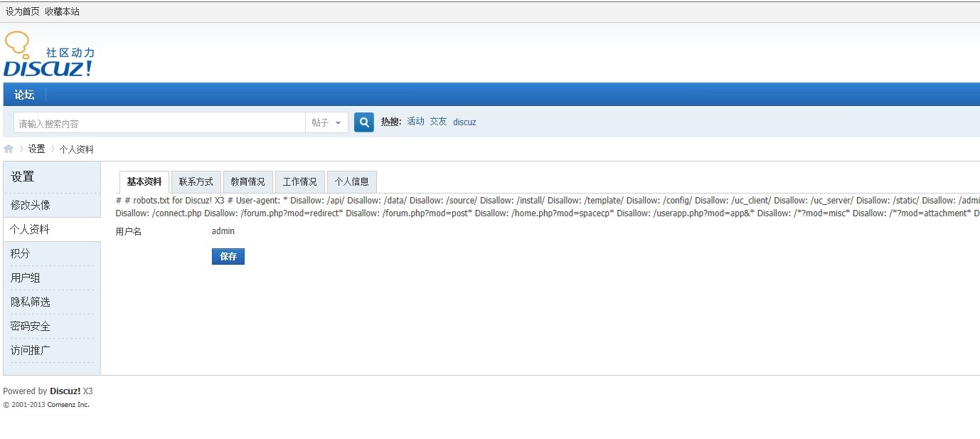Image resolution: width=980 pixels, height=439 pixels.
Task: Open 设置 in the breadcrumb
Action: click(36, 149)
